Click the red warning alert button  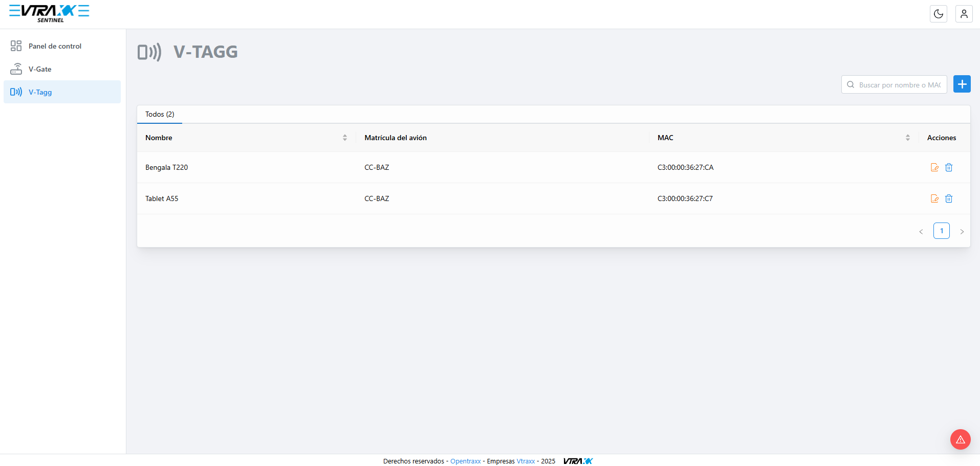click(x=961, y=439)
